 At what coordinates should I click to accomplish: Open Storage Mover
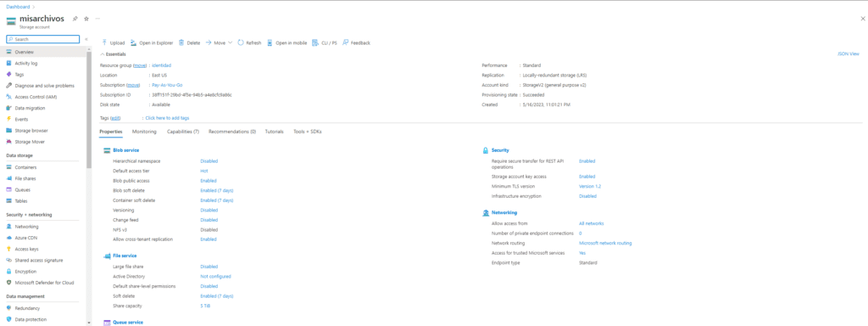click(x=30, y=142)
